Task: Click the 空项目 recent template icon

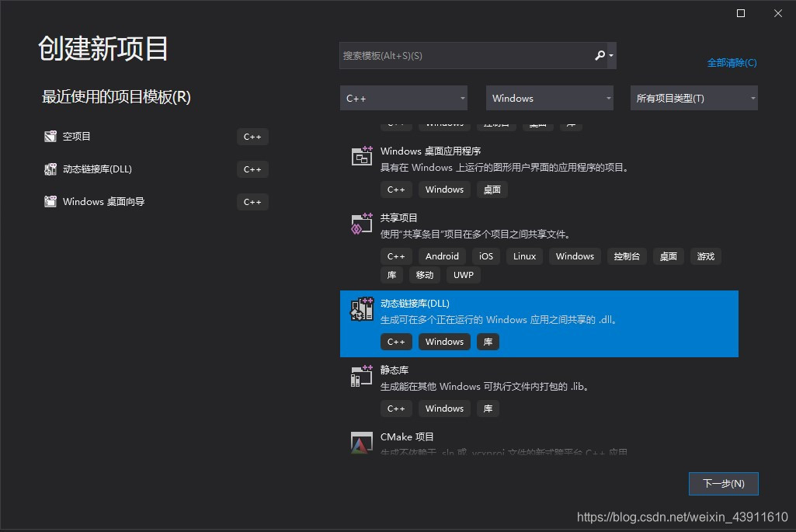Action: click(x=50, y=136)
